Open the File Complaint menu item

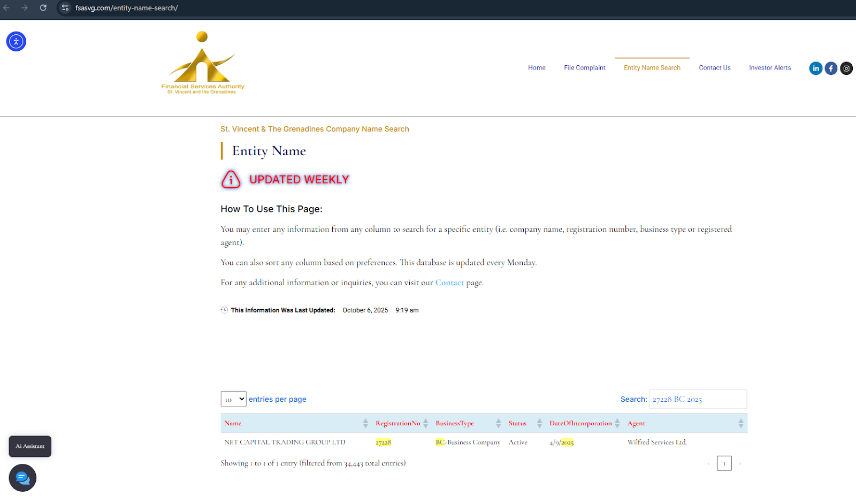(x=585, y=68)
